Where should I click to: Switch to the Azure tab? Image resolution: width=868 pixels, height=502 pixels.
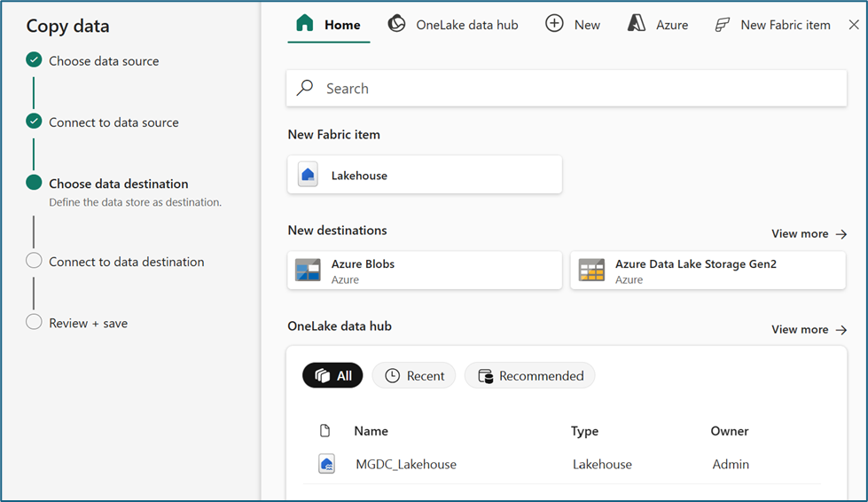pos(658,25)
